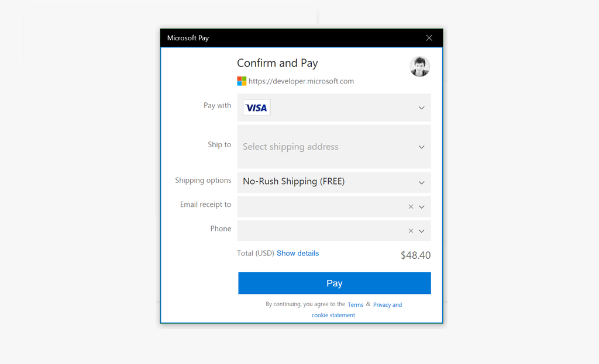The height and width of the screenshot is (364, 599).
Task: Click inside the Email receipt input field
Action: point(322,206)
